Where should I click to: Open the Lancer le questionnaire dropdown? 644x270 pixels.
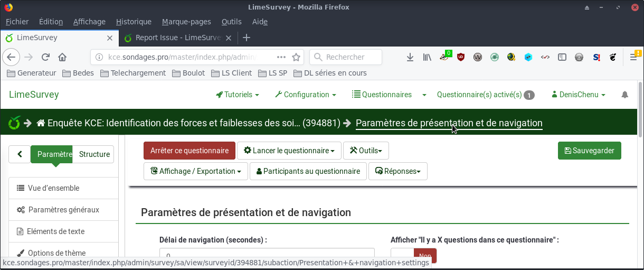[289, 151]
